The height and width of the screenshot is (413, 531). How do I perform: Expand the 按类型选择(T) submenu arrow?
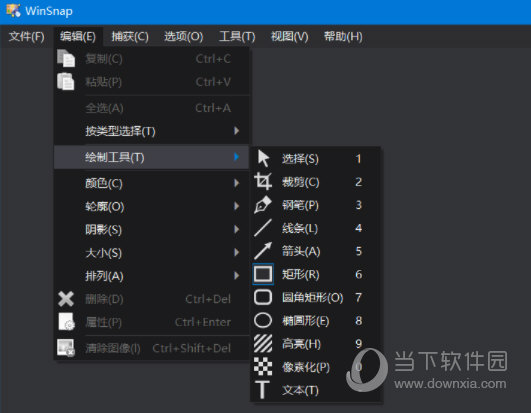tap(237, 131)
